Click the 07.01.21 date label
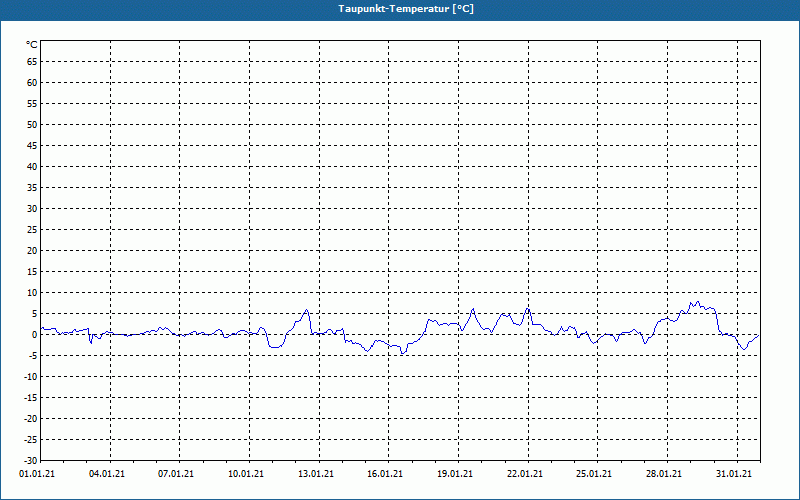Image resolution: width=800 pixels, height=500 pixels. pyautogui.click(x=176, y=474)
